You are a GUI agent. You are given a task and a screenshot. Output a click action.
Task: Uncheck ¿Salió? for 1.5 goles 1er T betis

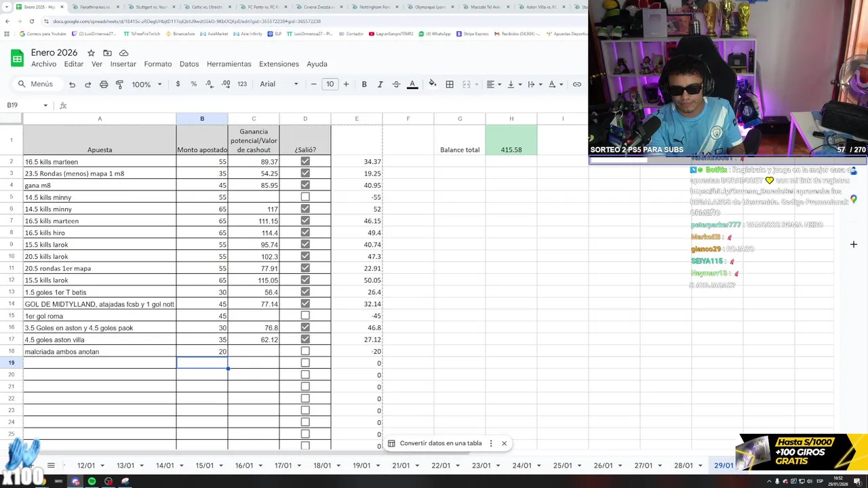tap(305, 292)
